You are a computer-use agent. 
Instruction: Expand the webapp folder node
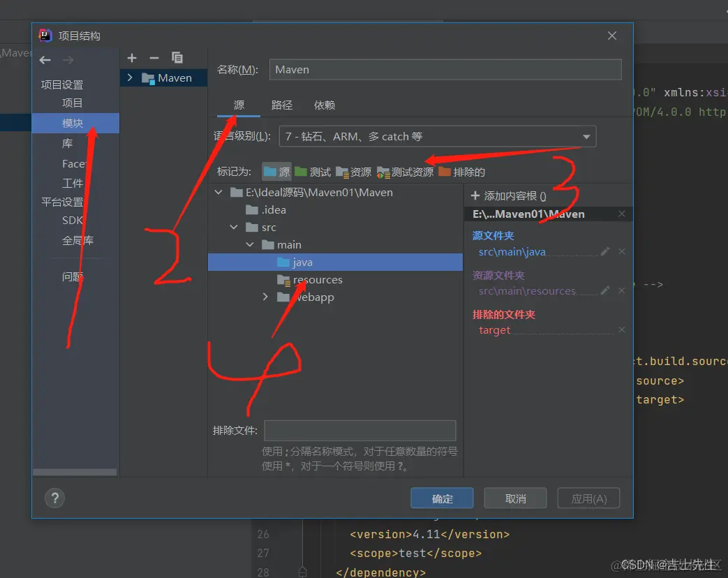pos(265,297)
